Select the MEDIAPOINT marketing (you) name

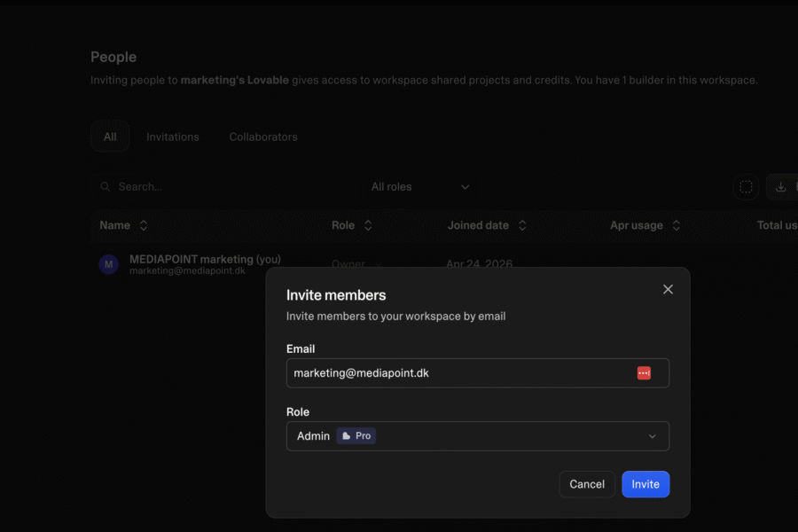[205, 259]
